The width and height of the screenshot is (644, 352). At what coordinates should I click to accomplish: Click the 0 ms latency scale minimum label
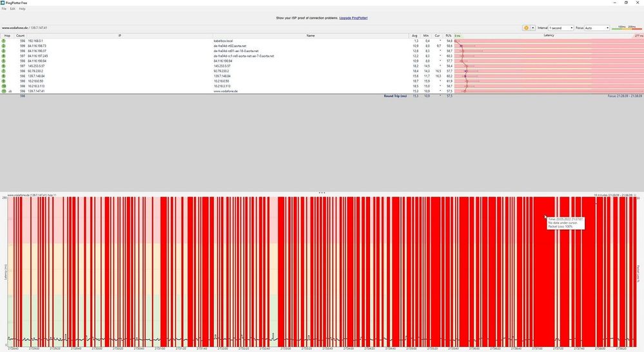[458, 36]
